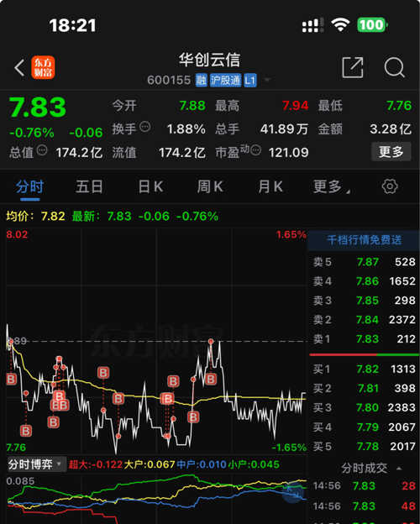Open the 分时博弈 indicator dropdown

36,464
